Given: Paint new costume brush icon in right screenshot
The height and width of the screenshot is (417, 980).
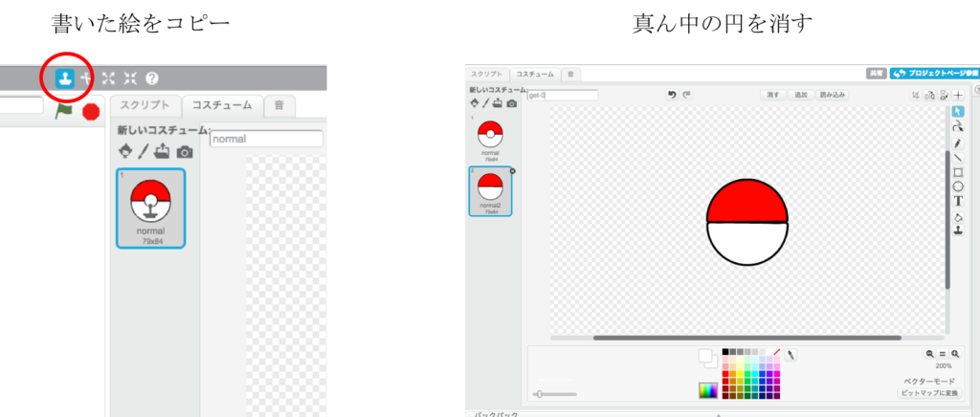Looking at the screenshot, I should coord(485,103).
